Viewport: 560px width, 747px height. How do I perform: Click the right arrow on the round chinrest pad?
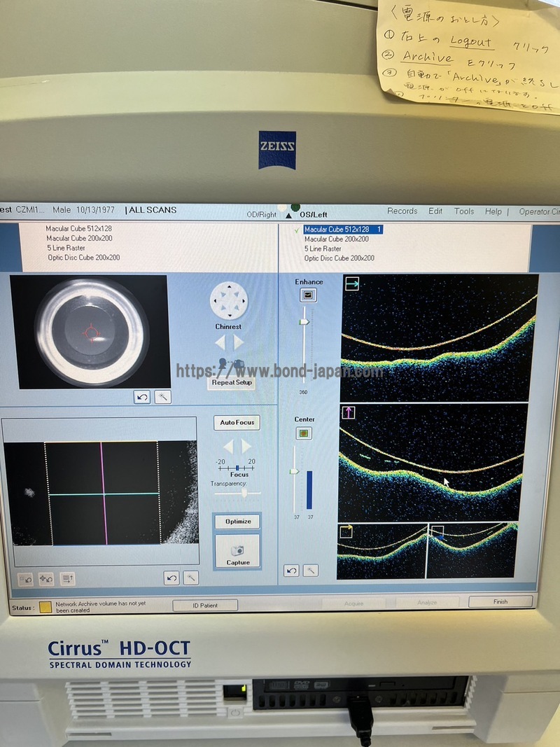coord(244,301)
